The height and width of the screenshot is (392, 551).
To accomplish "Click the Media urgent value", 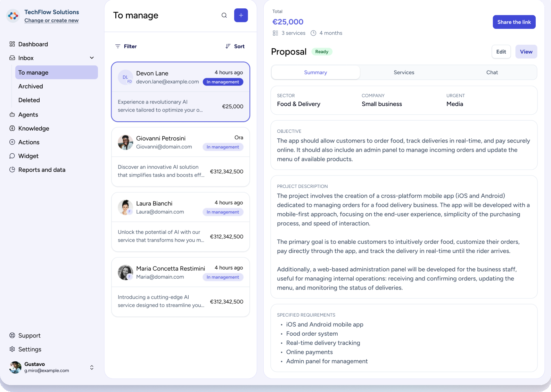I will point(454,104).
